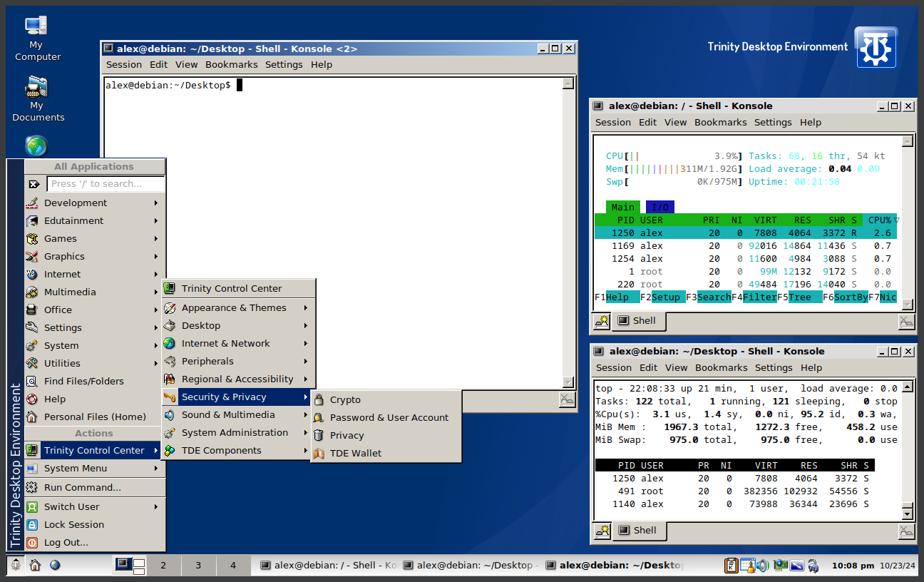924x582 pixels.
Task: Launch the Crypto settings entry
Action: (345, 400)
